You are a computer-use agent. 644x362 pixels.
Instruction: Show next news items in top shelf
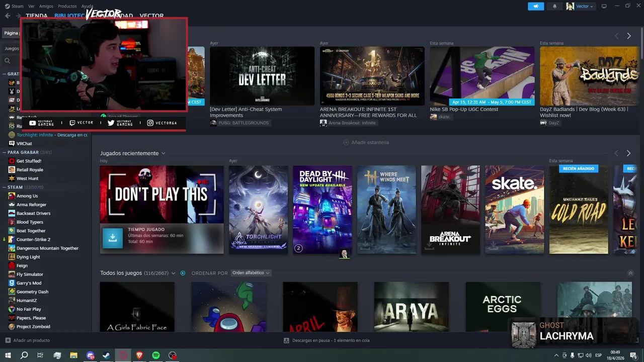(628, 36)
